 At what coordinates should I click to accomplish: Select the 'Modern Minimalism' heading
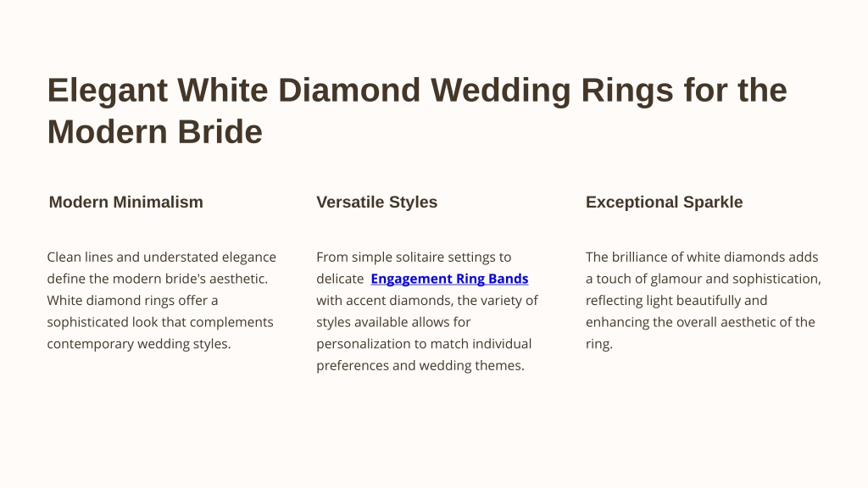(126, 202)
